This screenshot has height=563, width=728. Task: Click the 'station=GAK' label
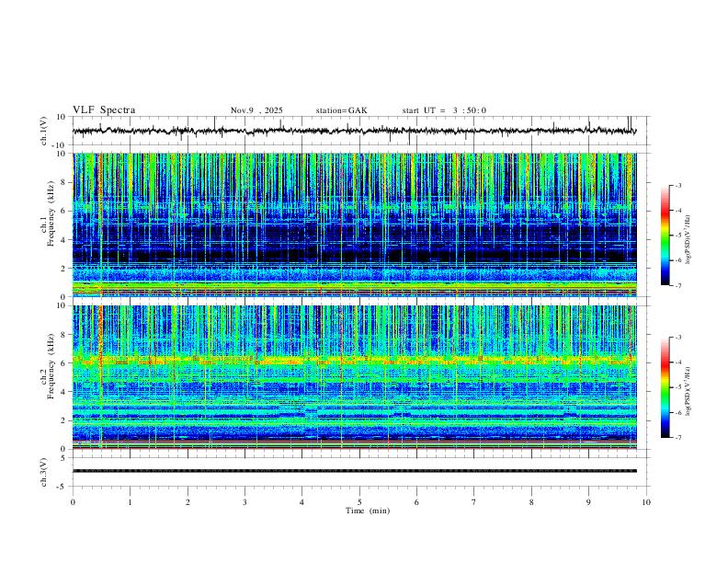tap(341, 110)
